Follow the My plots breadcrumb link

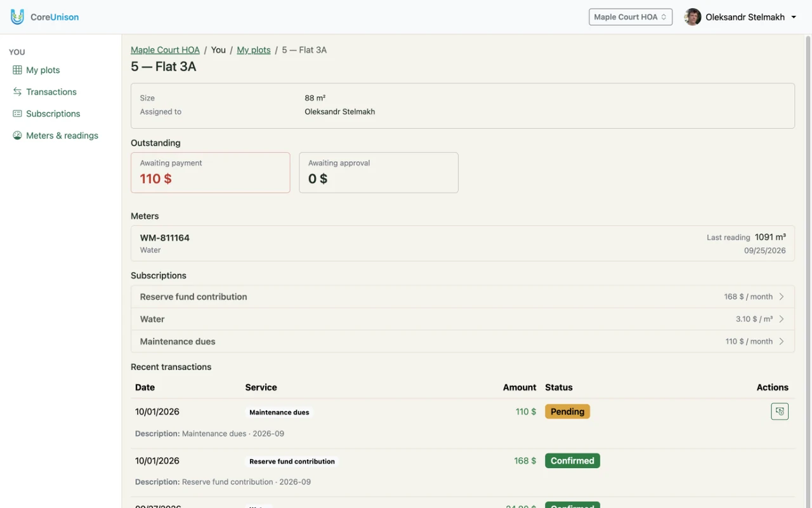(254, 50)
